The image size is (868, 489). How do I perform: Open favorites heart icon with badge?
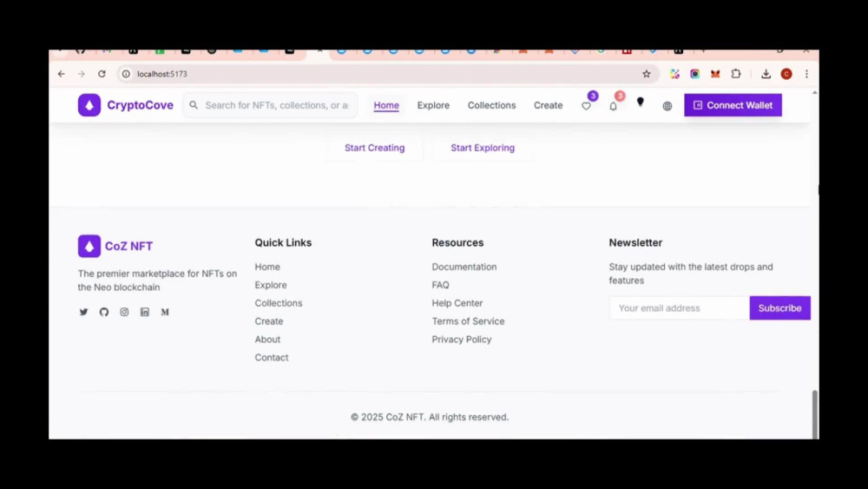coord(586,106)
